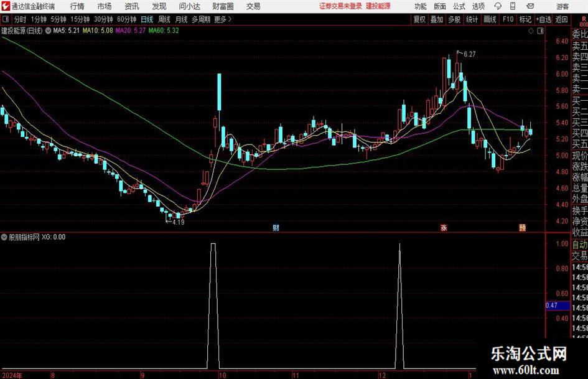Click the MA20: 5.27 label
588x379 pixels.
131,30
